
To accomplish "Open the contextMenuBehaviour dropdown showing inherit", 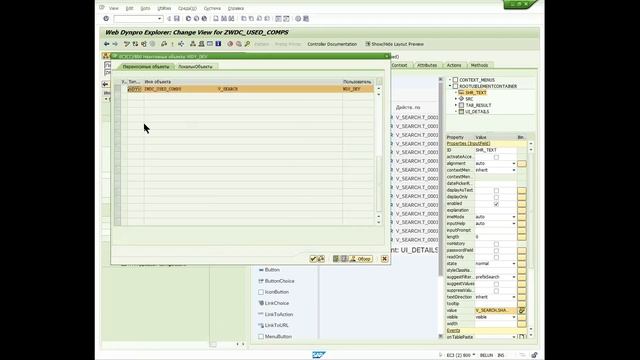I will coord(514,170).
